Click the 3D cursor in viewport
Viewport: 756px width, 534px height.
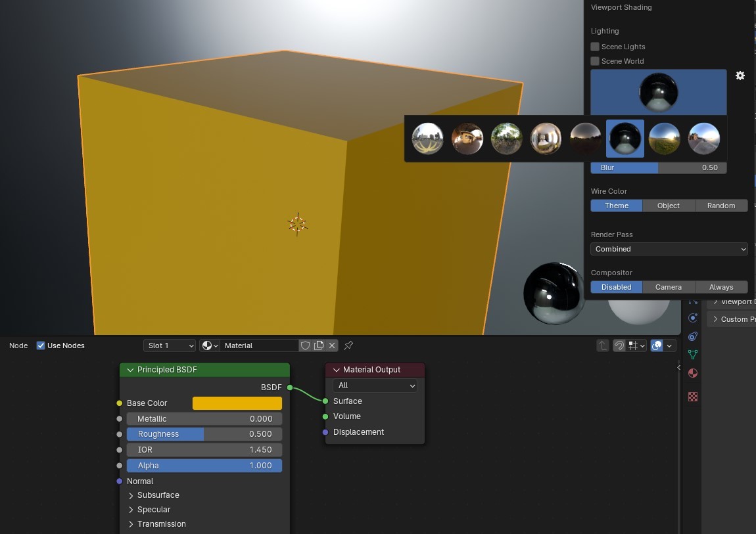pos(298,224)
